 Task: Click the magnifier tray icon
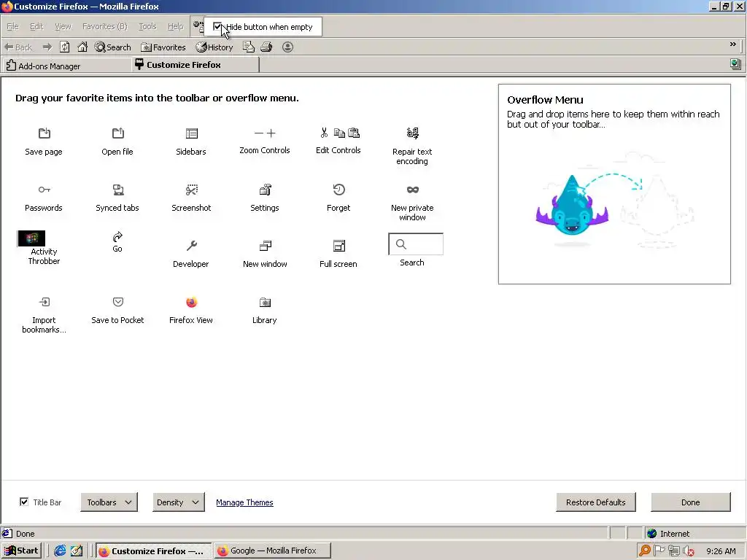coord(645,551)
